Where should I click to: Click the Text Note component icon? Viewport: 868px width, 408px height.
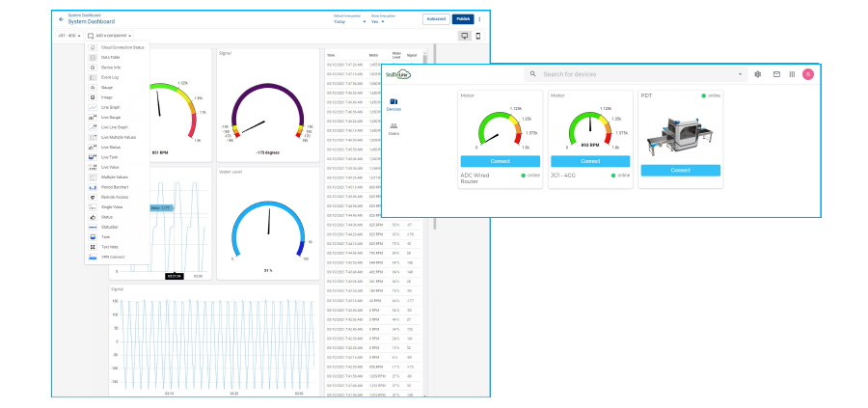pyautogui.click(x=93, y=247)
